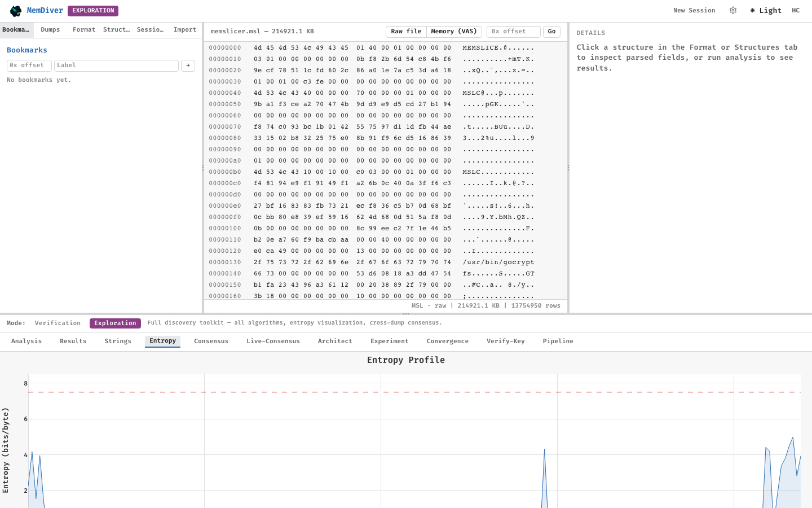Image resolution: width=812 pixels, height=508 pixels.
Task: Switch to the Structures sidebar tab
Action: pyautogui.click(x=117, y=30)
